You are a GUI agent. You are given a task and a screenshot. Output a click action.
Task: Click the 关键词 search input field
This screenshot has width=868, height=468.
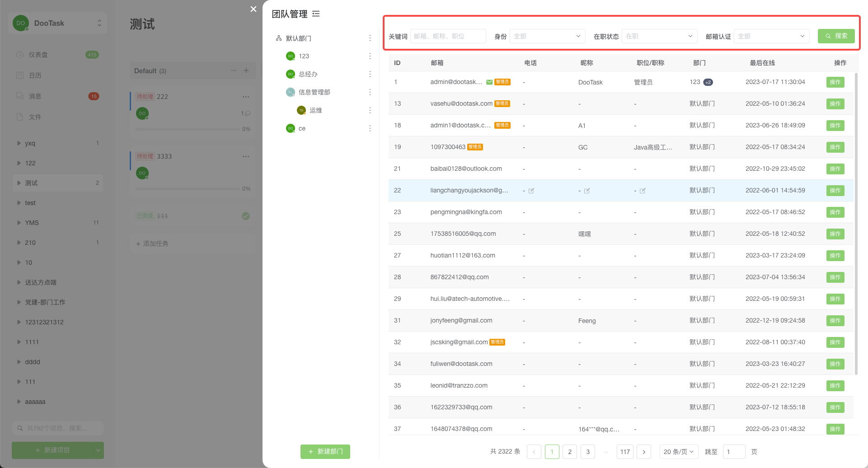pos(448,36)
